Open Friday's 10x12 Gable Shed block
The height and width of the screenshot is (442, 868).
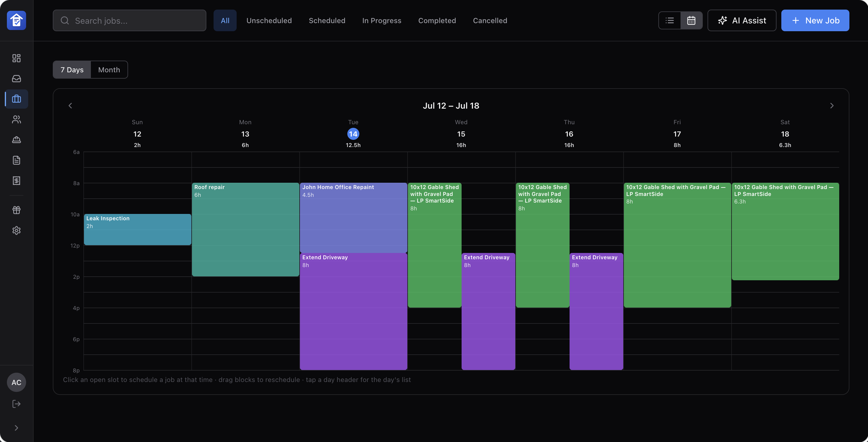click(x=677, y=245)
